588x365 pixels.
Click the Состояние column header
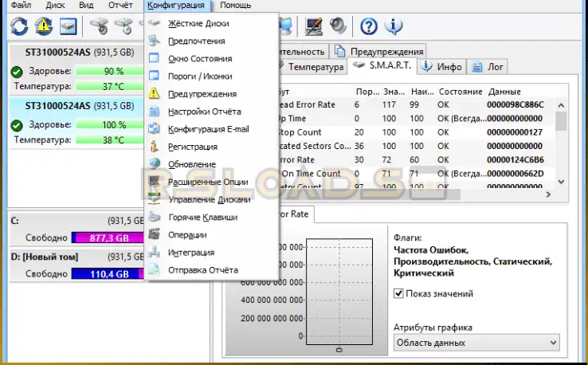coord(461,92)
